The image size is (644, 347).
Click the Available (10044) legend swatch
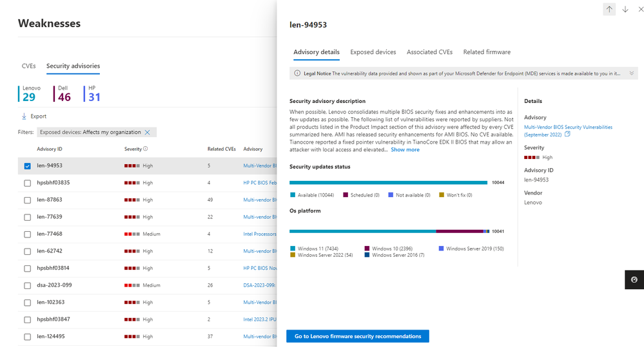click(x=293, y=195)
